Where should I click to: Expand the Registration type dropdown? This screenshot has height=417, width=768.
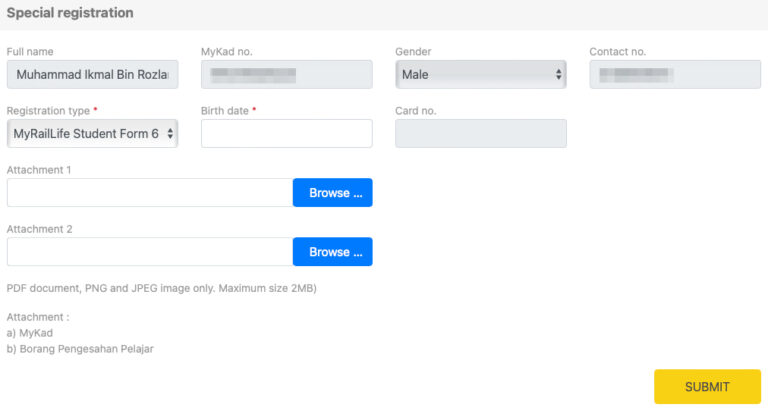(92, 133)
